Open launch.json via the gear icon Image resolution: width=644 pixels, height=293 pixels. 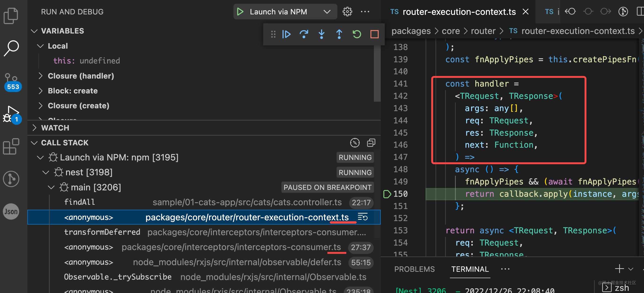[x=347, y=12]
